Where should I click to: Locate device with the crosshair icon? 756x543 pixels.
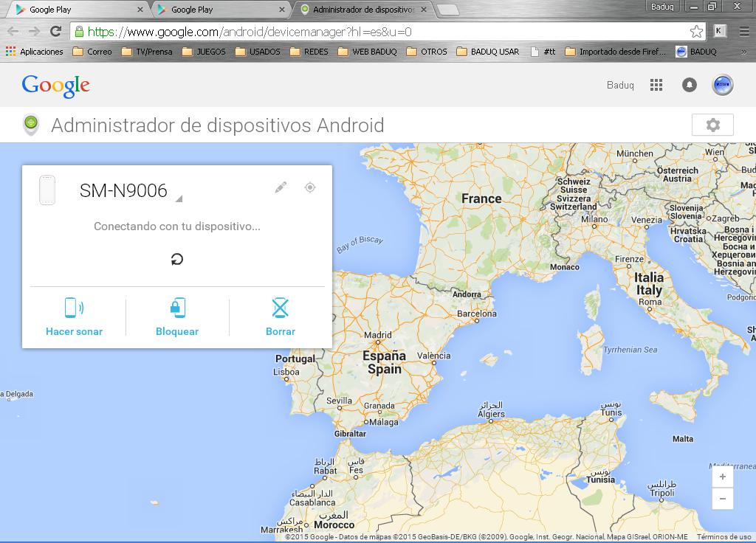(310, 187)
